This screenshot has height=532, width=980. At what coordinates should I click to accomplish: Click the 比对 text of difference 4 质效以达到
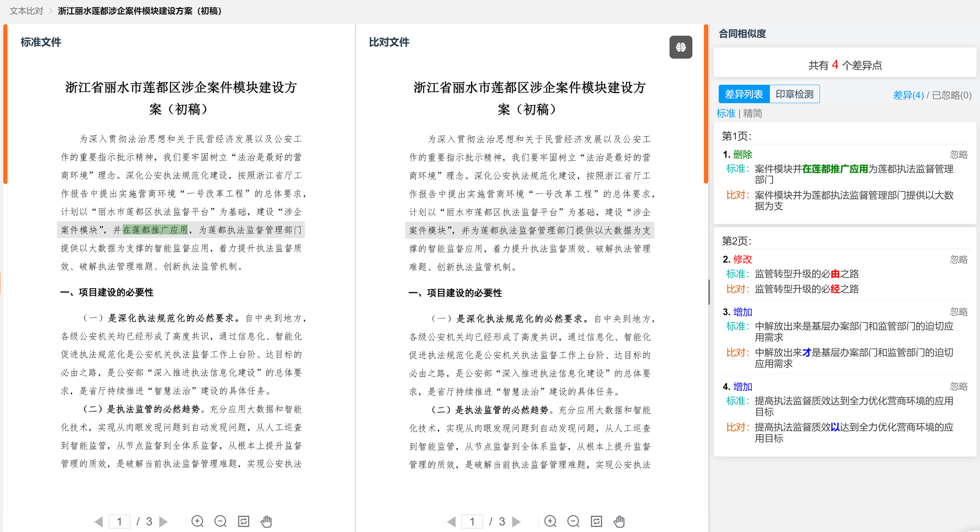(x=854, y=432)
